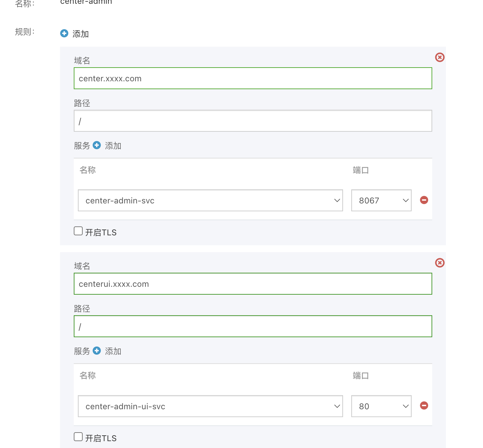Screen dimensions: 483x448
Task: Delete the centerui.xxxx.com rule block
Action: coord(439,263)
